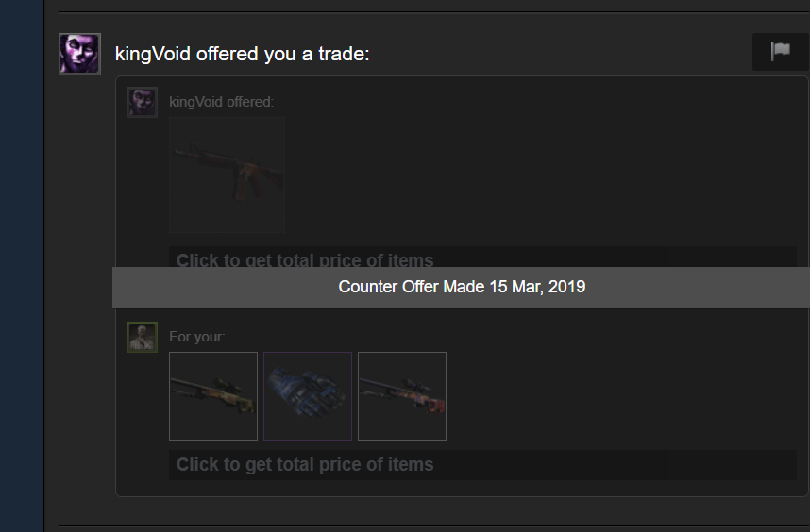Click small kingVoid avatar beside 'kingVoid offered:'
The image size is (810, 532).
[142, 102]
